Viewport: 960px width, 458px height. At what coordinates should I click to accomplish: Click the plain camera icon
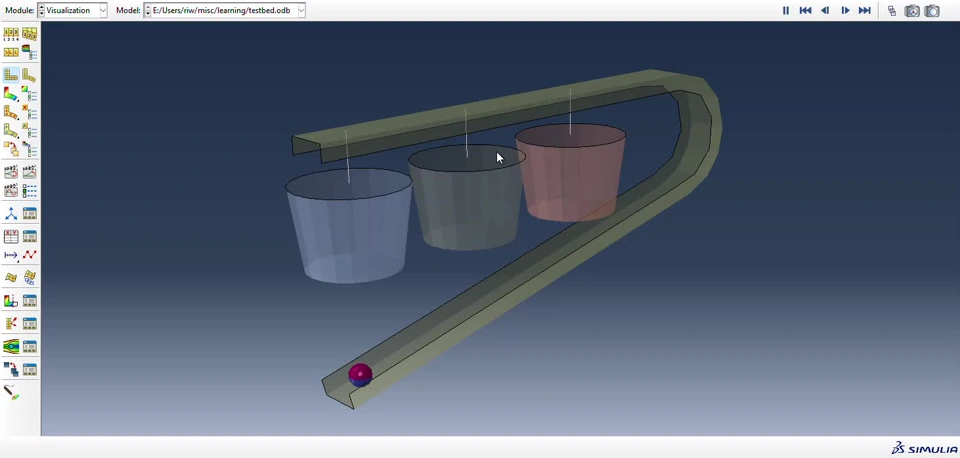932,10
